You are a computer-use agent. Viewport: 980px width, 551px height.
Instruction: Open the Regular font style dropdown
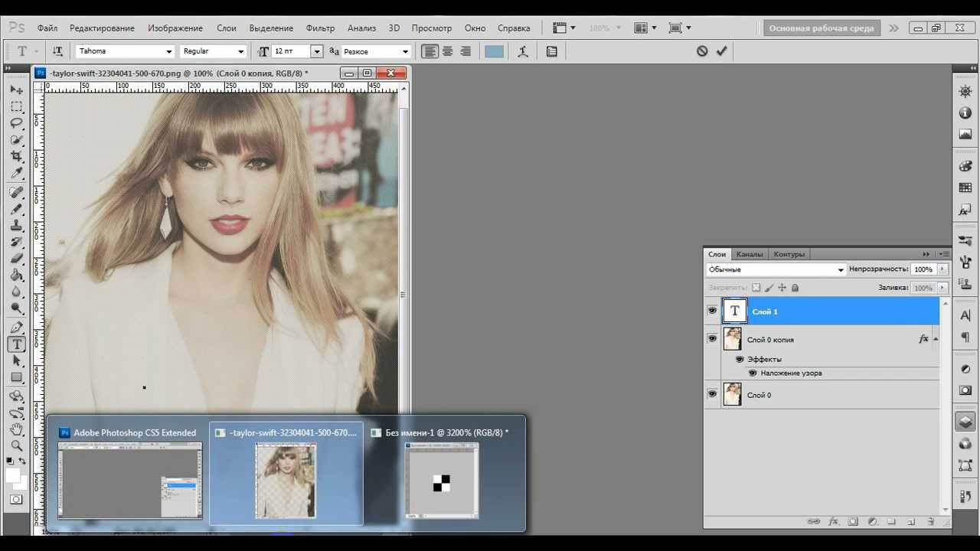[240, 51]
